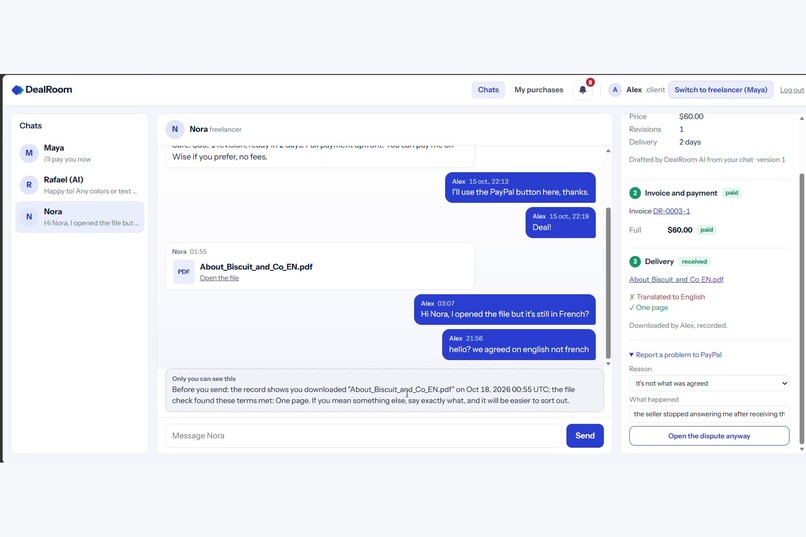This screenshot has width=806, height=537.
Task: Click the 'Deal!' message bubble
Action: point(560,223)
